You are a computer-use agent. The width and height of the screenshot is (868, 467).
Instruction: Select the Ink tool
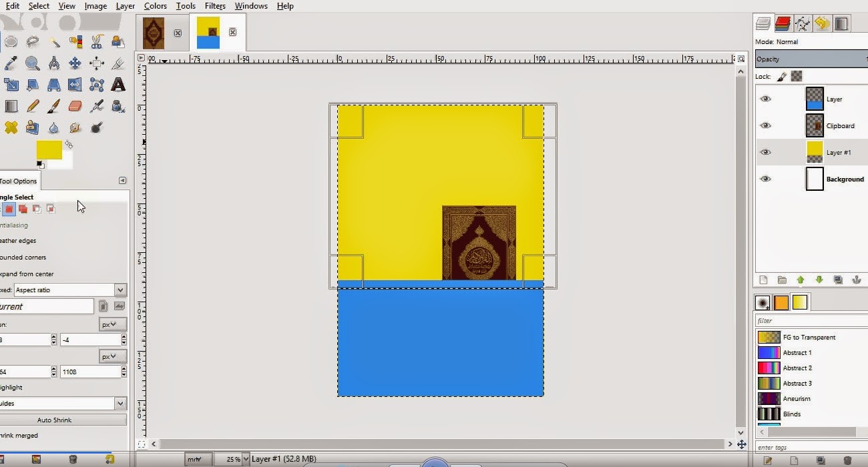[118, 106]
